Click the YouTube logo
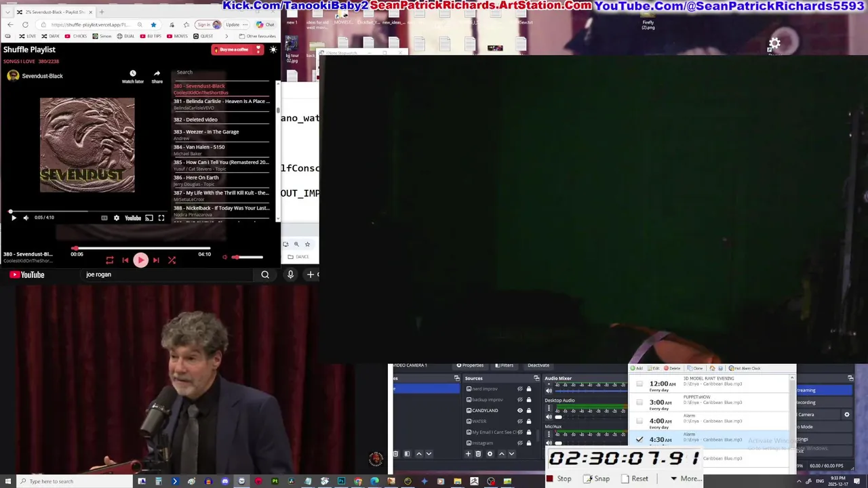 click(x=27, y=274)
